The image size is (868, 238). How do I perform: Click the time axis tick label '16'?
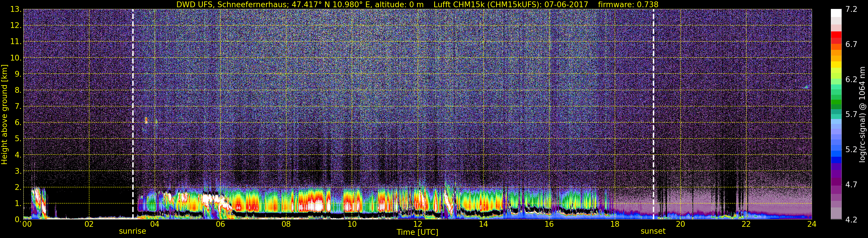click(549, 224)
